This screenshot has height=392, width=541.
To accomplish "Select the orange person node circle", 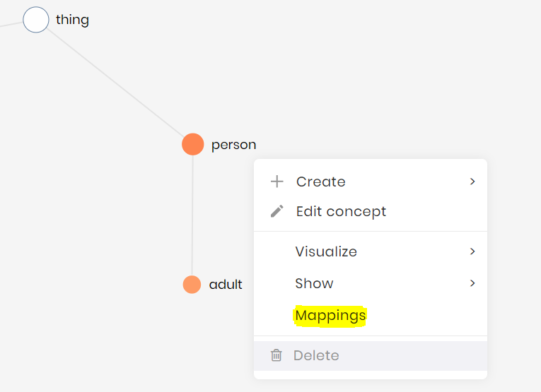I will click(192, 144).
